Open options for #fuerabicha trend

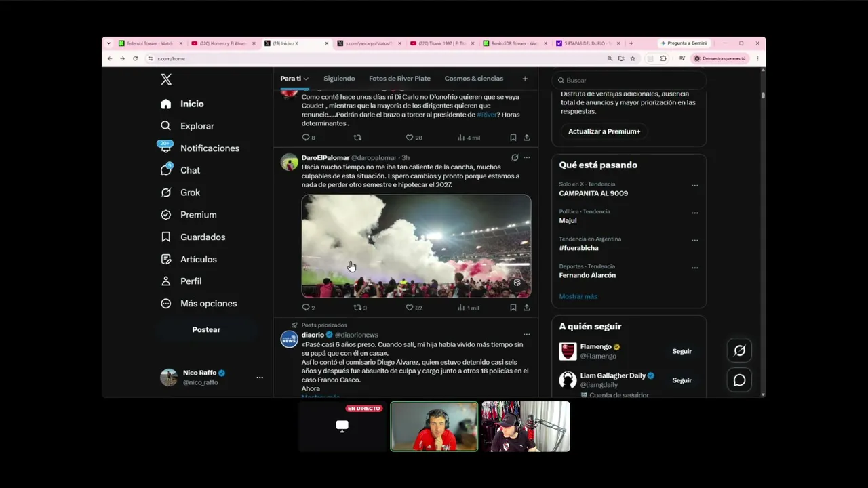pos(694,241)
